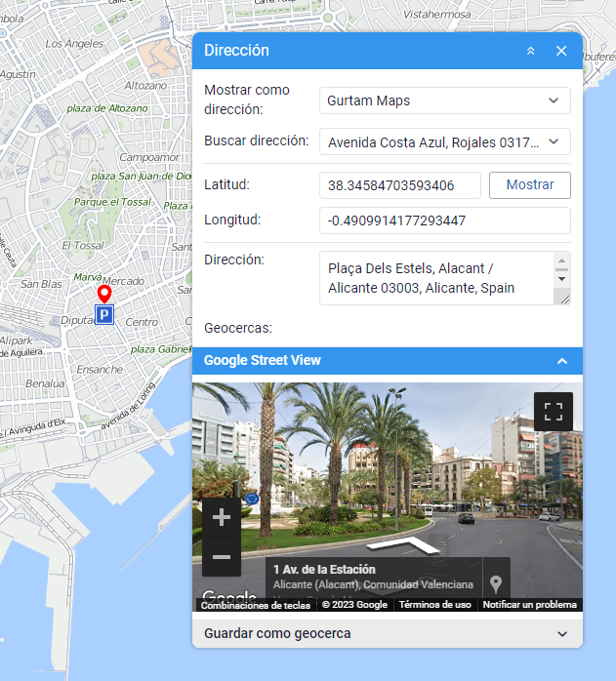Open Combinaciones de teclas link
Viewport: 616px width, 681px height.
click(255, 605)
